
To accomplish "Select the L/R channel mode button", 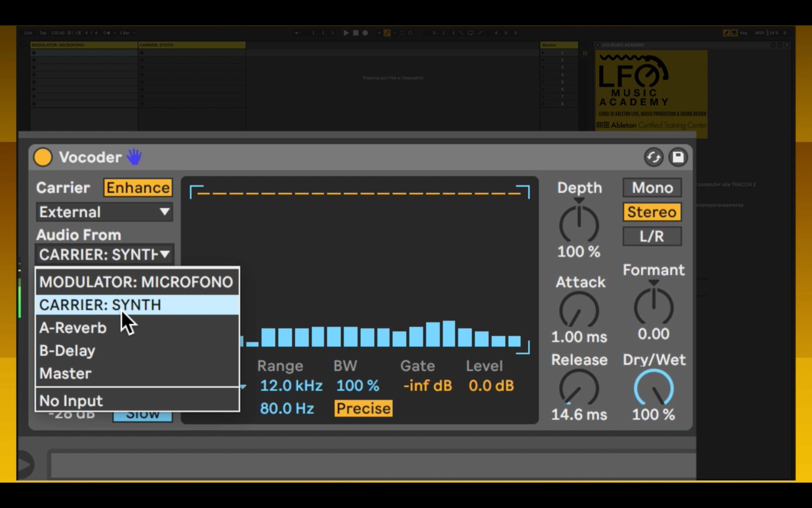I will (x=652, y=236).
